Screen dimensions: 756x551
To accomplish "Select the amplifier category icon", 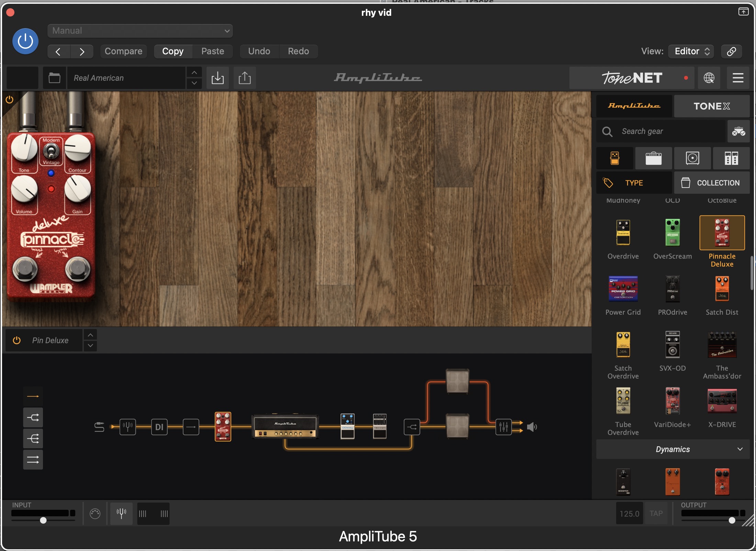I will point(654,158).
